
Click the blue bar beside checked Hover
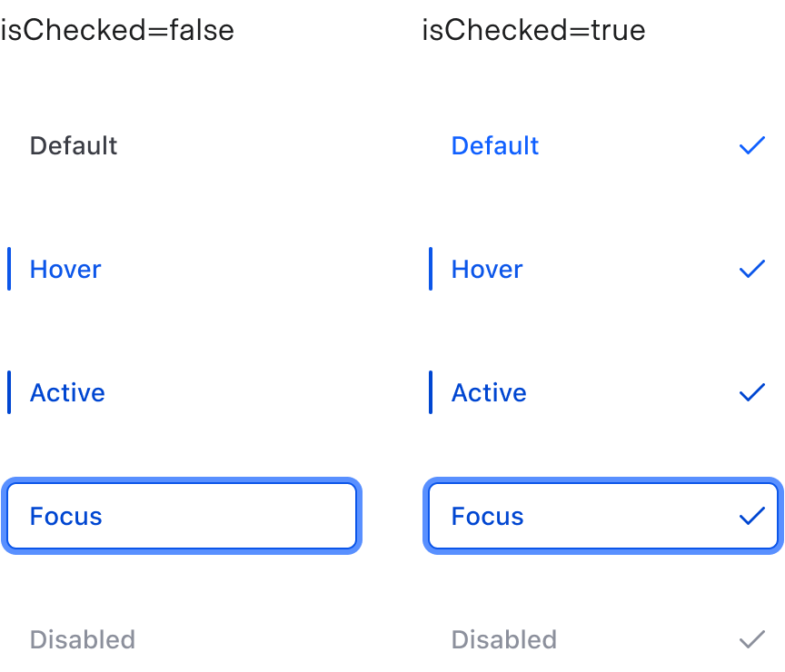coord(431,269)
